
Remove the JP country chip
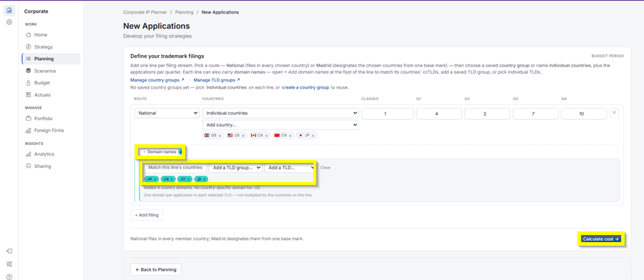(313, 136)
